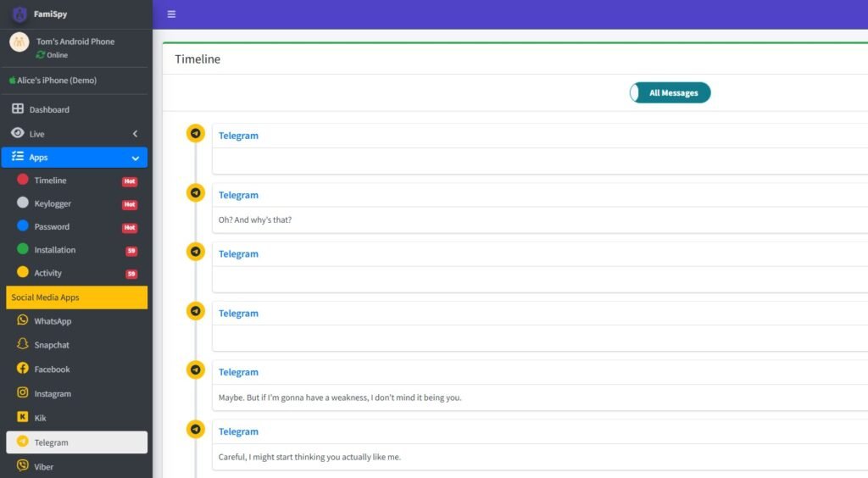
Task: Open the Installation section
Action: (55, 250)
